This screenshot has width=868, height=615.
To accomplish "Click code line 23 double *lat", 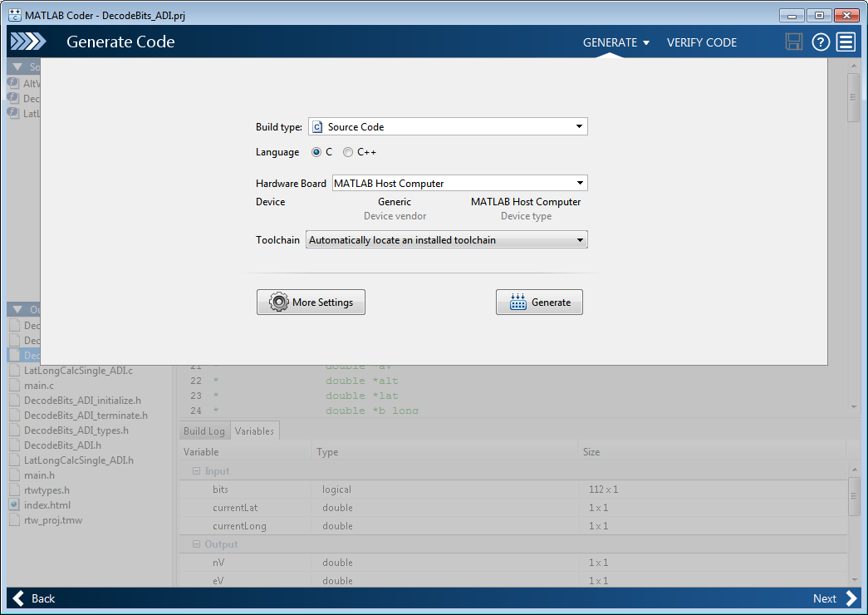I will point(361,396).
